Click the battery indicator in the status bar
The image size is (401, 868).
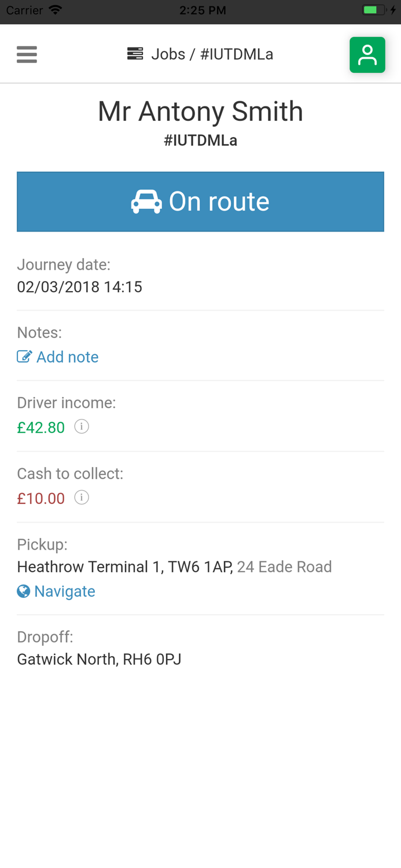(x=373, y=9)
